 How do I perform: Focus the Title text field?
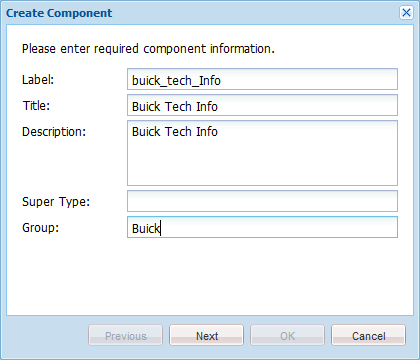tap(262, 105)
